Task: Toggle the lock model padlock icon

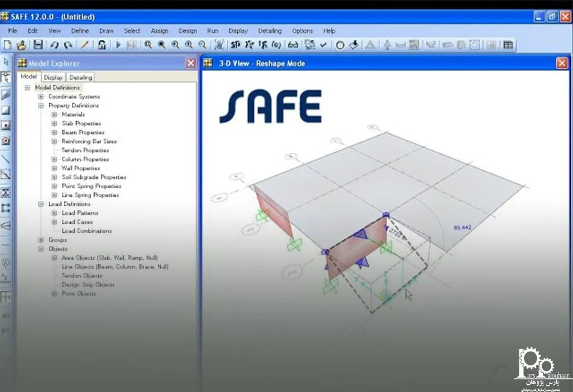Action: (102, 45)
